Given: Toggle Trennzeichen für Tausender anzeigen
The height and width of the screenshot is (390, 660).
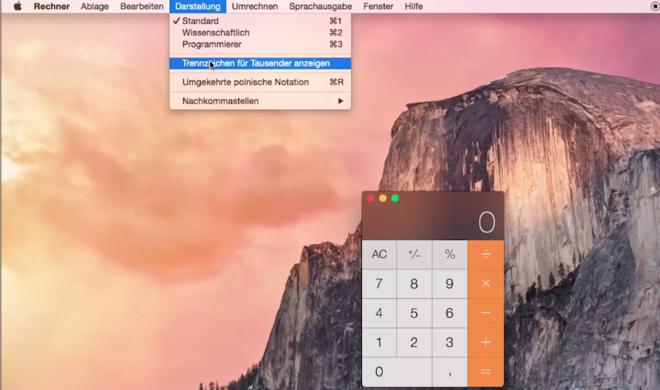Looking at the screenshot, I should coord(260,63).
